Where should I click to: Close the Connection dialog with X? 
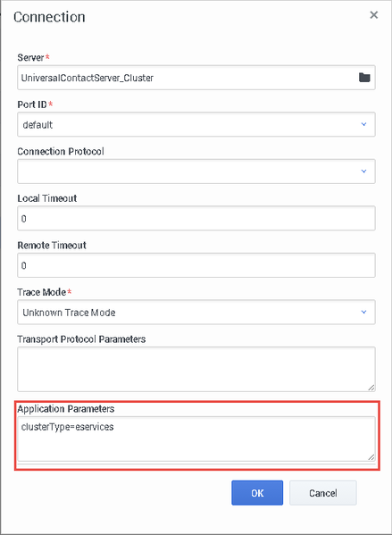click(374, 15)
